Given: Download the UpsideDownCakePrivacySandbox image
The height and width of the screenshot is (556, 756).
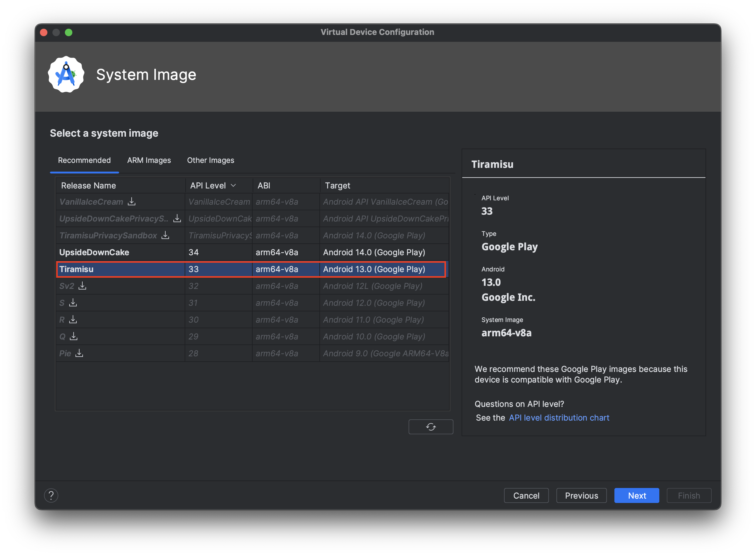Looking at the screenshot, I should [x=177, y=218].
